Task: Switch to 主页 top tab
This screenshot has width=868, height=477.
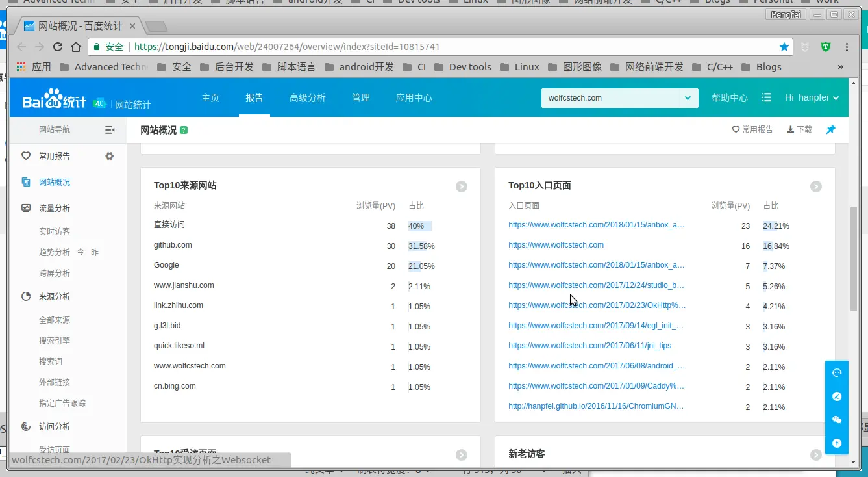Action: click(x=210, y=97)
